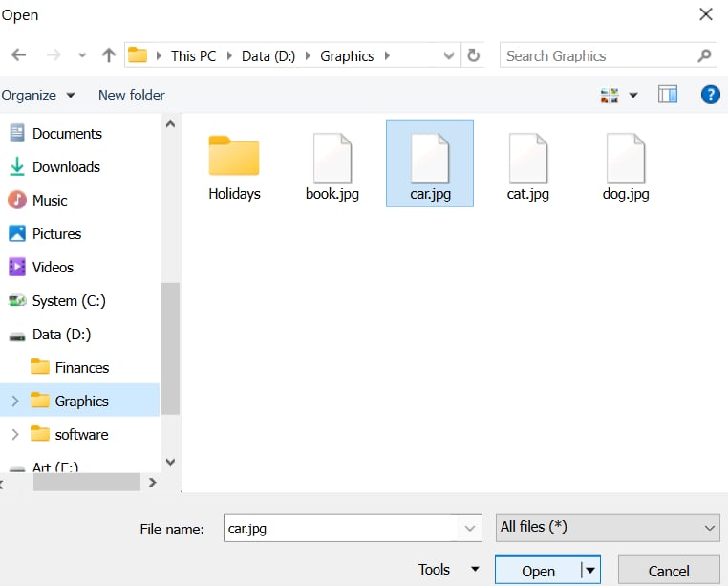The width and height of the screenshot is (728, 586).
Task: Expand the file type filter dropdown
Action: click(x=709, y=527)
